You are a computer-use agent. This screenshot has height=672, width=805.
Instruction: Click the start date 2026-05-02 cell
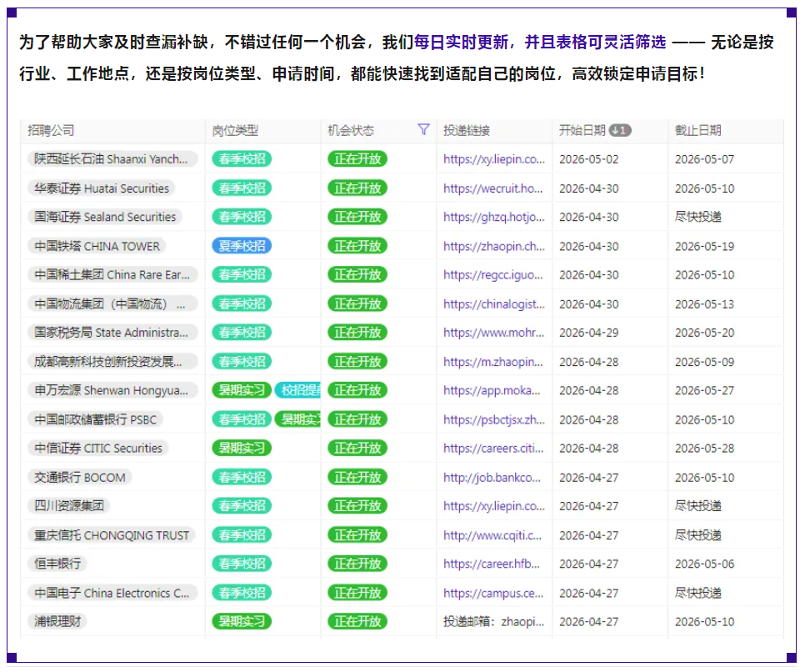(589, 159)
